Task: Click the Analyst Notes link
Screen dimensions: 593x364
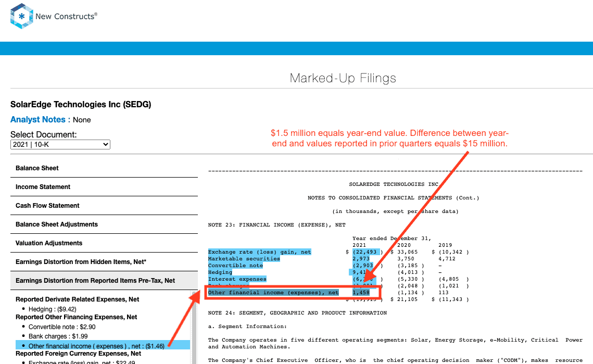Action: 38,120
